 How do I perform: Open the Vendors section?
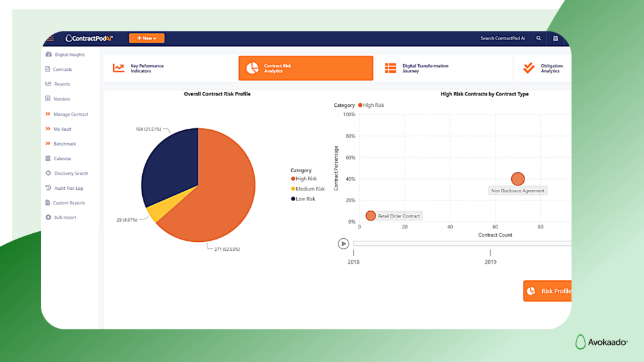pos(58,99)
